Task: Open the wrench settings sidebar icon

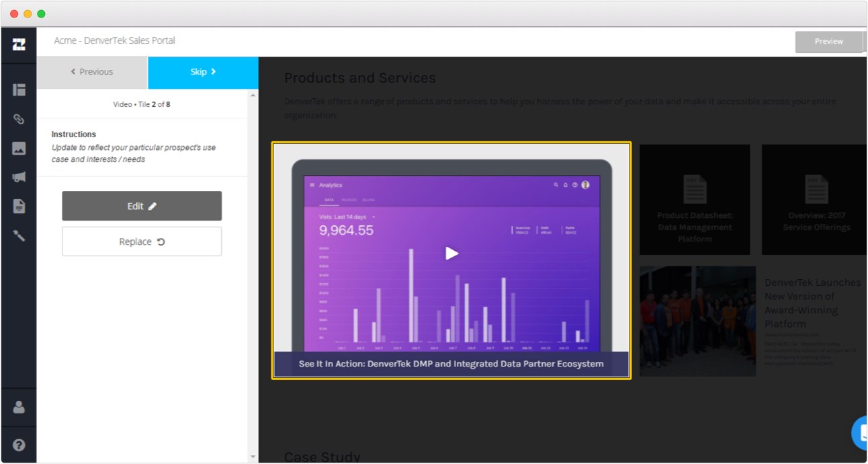Action: click(19, 235)
